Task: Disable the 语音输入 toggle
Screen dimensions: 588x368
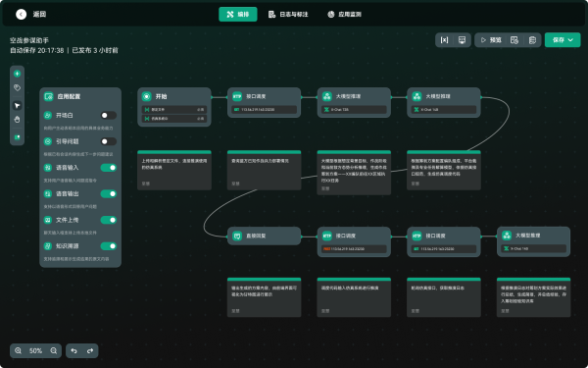Action: [x=109, y=168]
